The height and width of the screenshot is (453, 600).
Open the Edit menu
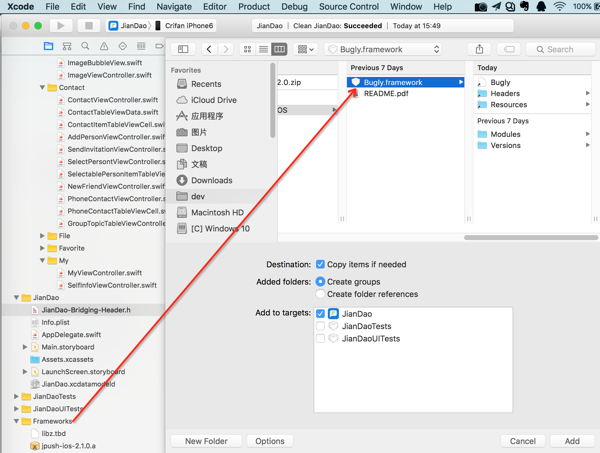(78, 7)
